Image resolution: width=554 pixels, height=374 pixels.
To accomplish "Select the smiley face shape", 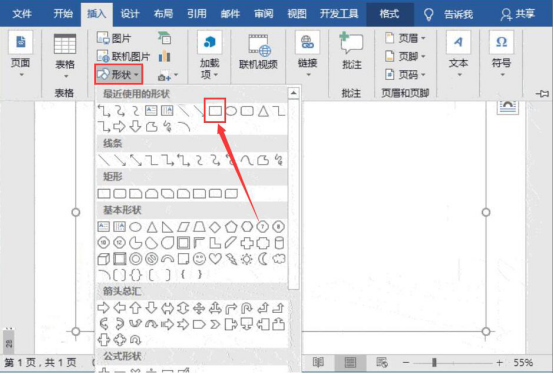I will click(x=199, y=259).
